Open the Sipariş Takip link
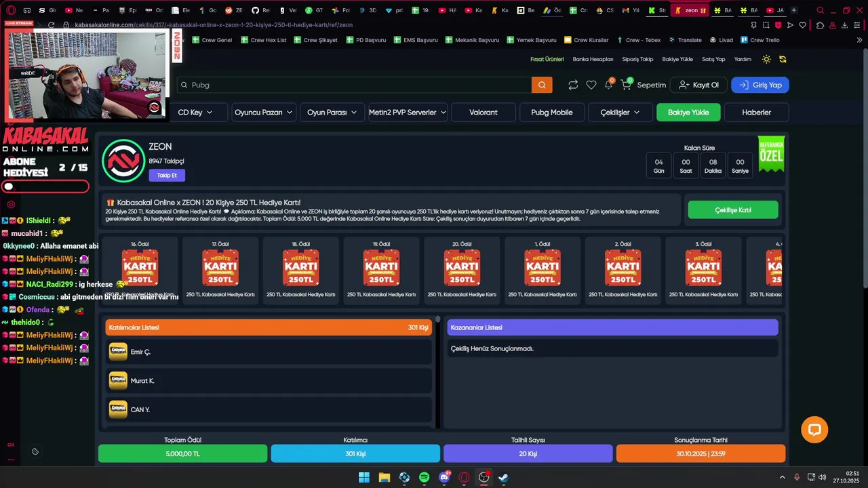Screen dimensions: 868x488 coord(637,59)
